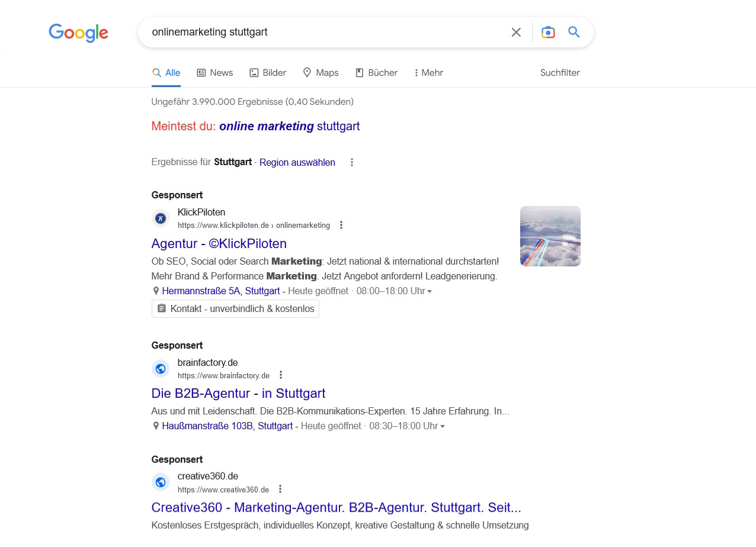Click the KlickPiloten favicon logo
Viewport: 756px width, 547px height.
click(x=160, y=218)
